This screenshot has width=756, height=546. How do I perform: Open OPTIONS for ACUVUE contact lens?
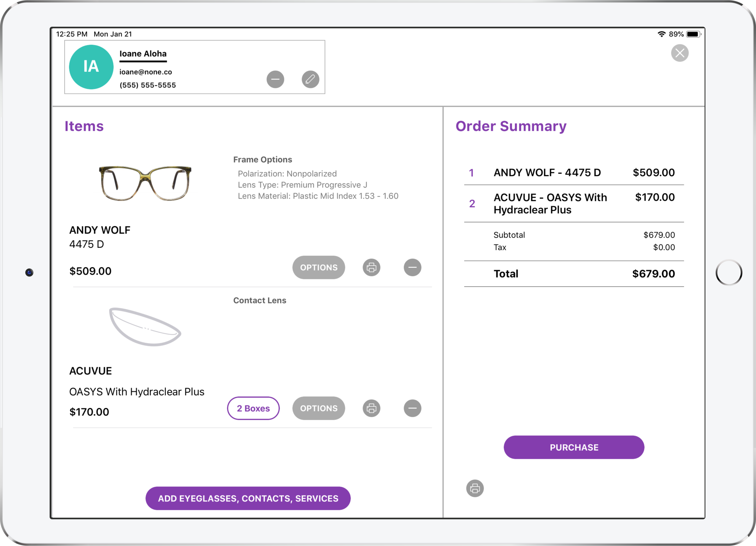click(x=319, y=408)
